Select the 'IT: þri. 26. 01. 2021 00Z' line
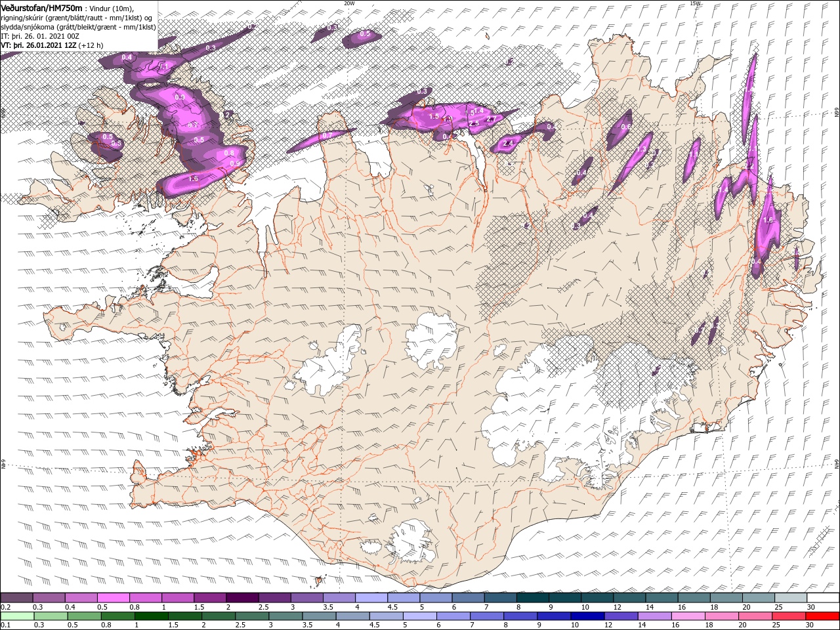The image size is (840, 630). [41, 36]
